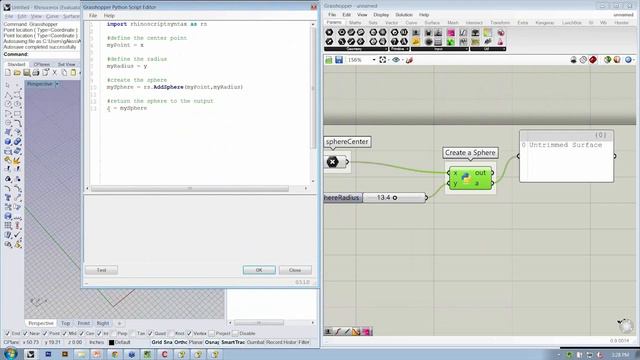
Task: Click Cut icon in Rhino Standard toolbar
Action: tap(55, 73)
